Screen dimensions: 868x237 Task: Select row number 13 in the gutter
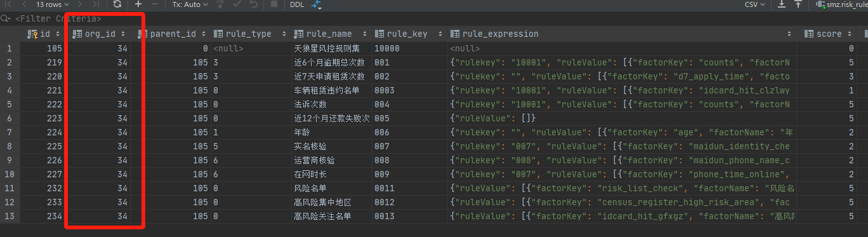click(10, 217)
